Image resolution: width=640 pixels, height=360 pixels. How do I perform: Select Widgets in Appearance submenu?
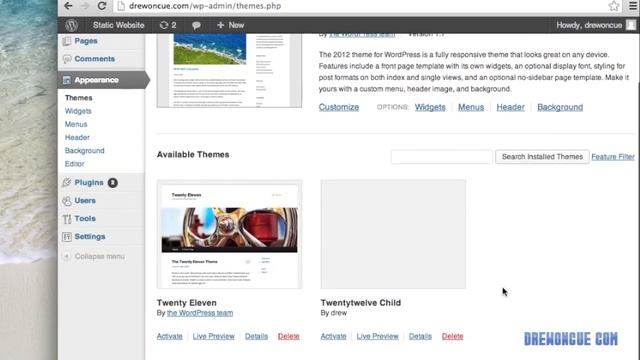[x=78, y=111]
